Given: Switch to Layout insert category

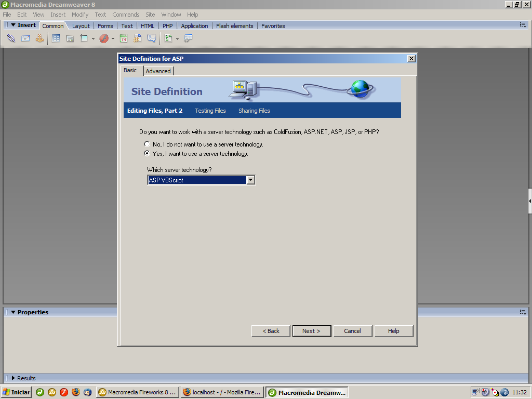Looking at the screenshot, I should 81,26.
